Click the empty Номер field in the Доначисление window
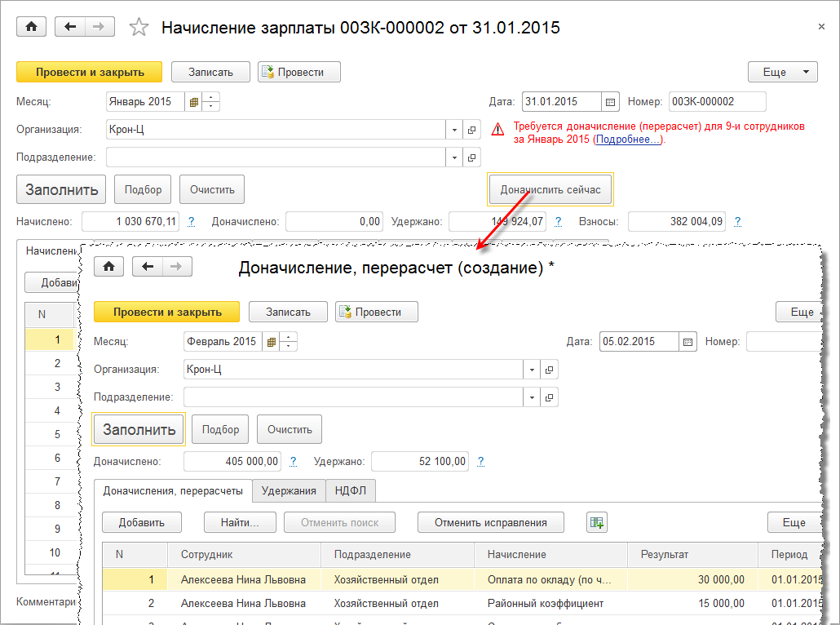This screenshot has height=625, width=840. (784, 341)
